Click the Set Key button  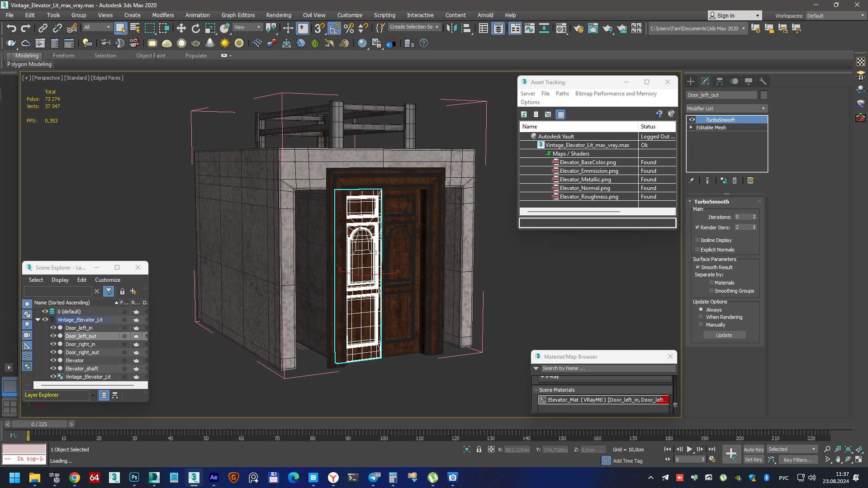[x=754, y=460]
